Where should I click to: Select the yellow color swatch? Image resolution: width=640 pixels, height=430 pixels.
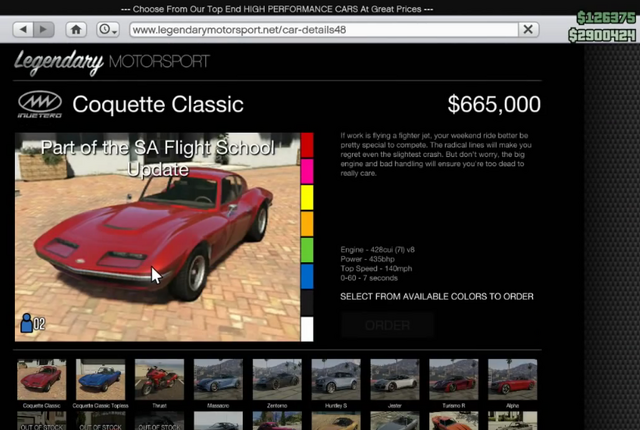pos(307,197)
